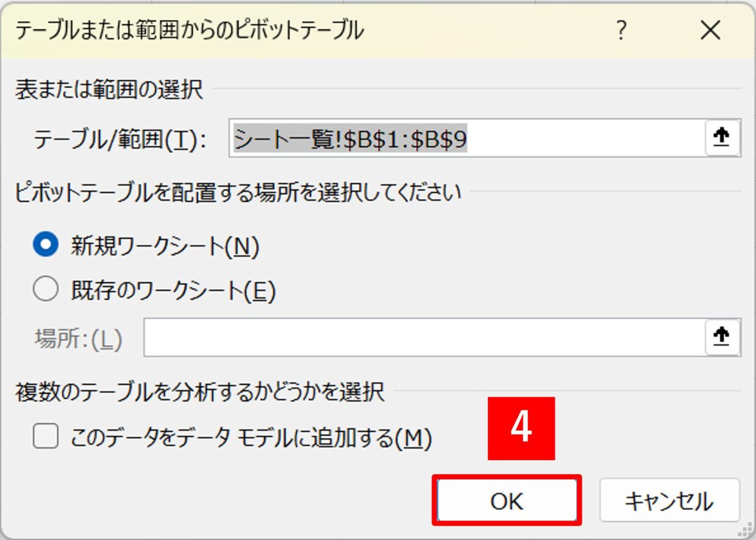This screenshot has width=756, height=540.
Task: Click the 複数のテーブルを分析するかどうかを選択 heading
Action: (199, 392)
